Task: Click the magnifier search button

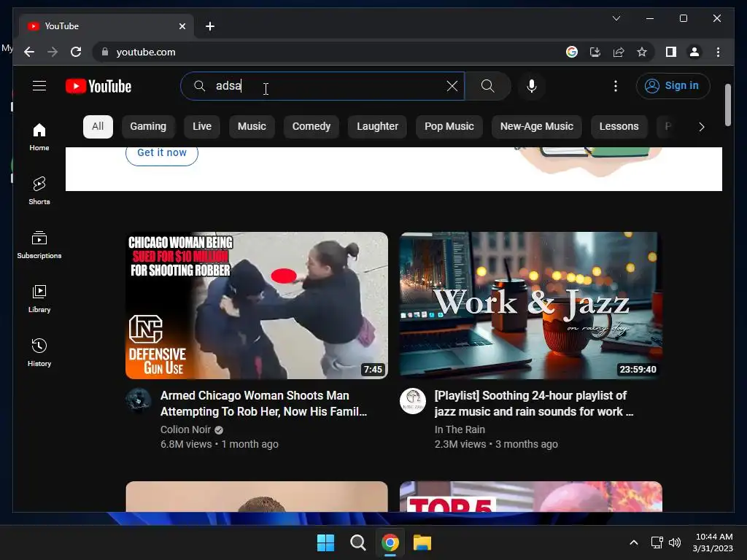Action: tap(487, 86)
